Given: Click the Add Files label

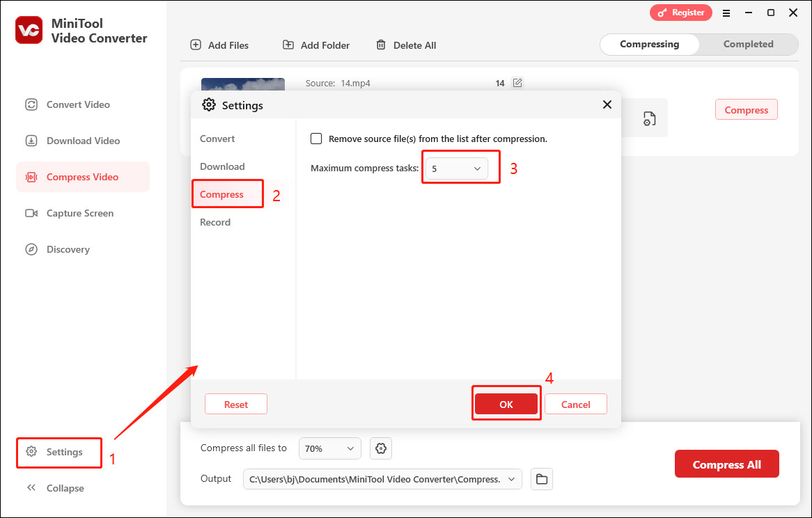Looking at the screenshot, I should tap(228, 45).
